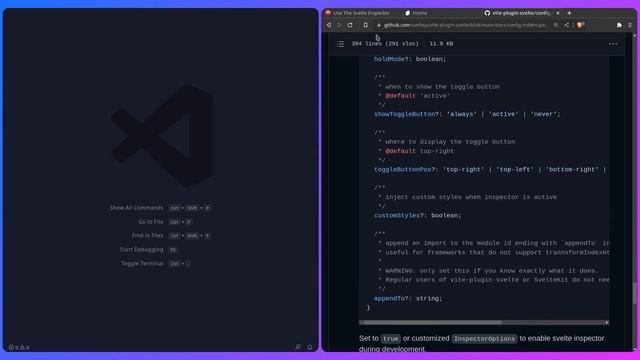Select the vite-plugin-svelte/config tab

coord(517,13)
